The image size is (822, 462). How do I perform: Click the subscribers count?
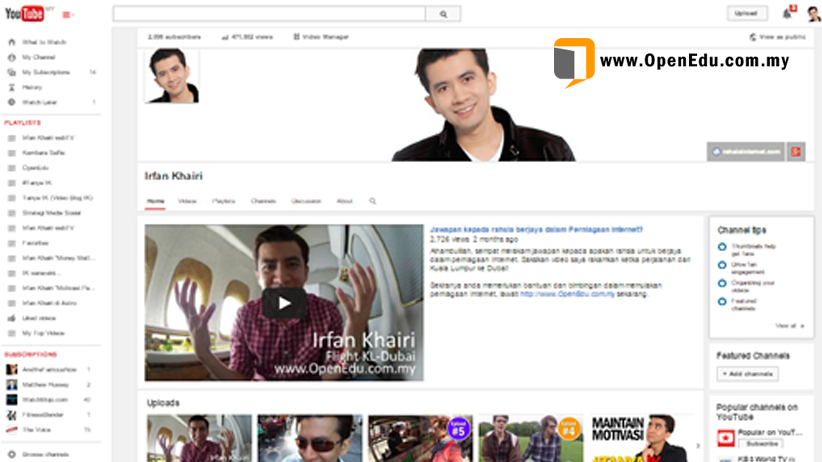point(174,37)
